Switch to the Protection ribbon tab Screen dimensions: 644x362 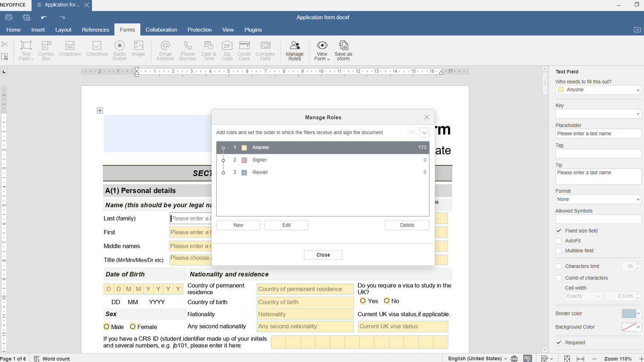[x=199, y=29]
